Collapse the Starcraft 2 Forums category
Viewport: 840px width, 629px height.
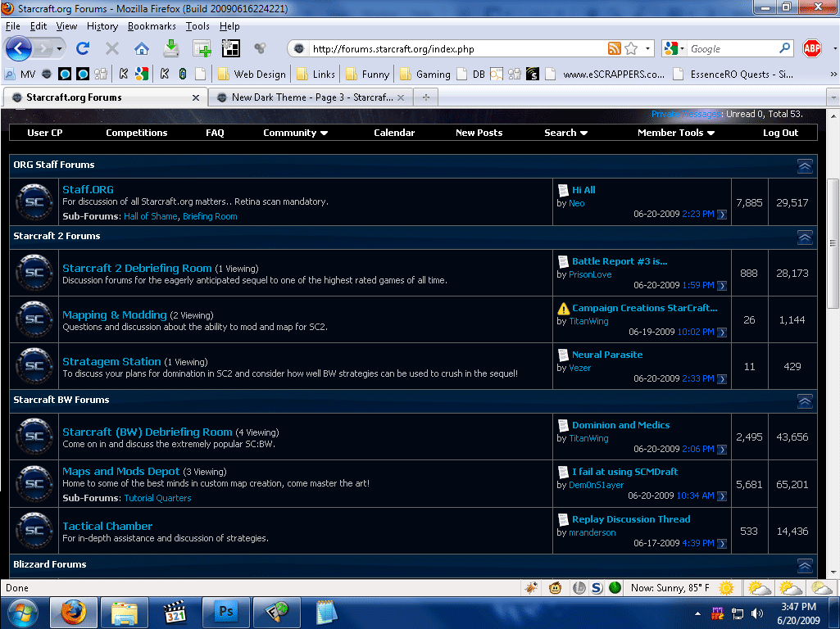click(805, 238)
